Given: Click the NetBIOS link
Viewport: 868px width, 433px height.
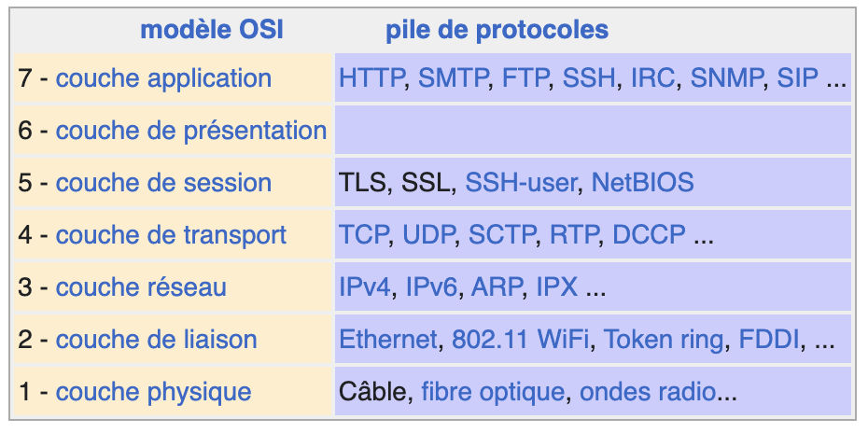Looking at the screenshot, I should pos(643,183).
